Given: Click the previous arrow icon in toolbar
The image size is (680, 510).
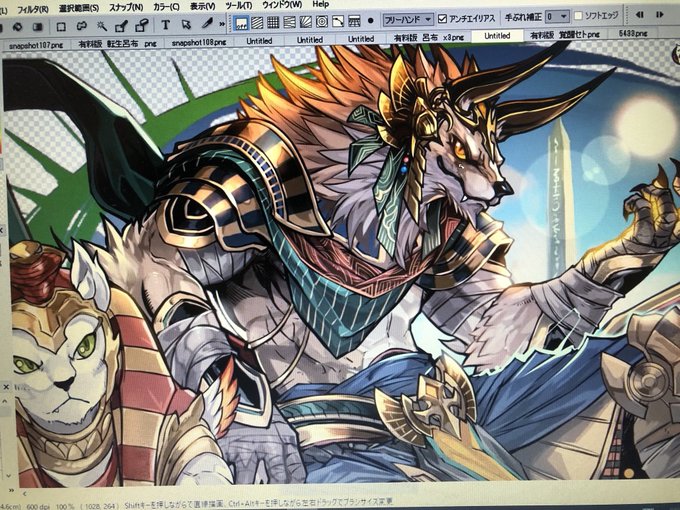Looking at the screenshot, I should tap(639, 15).
